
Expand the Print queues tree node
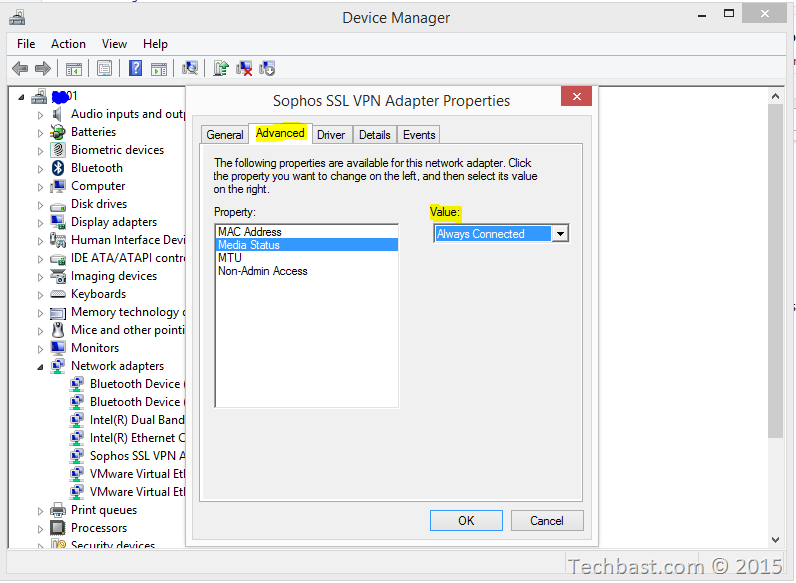[x=40, y=511]
